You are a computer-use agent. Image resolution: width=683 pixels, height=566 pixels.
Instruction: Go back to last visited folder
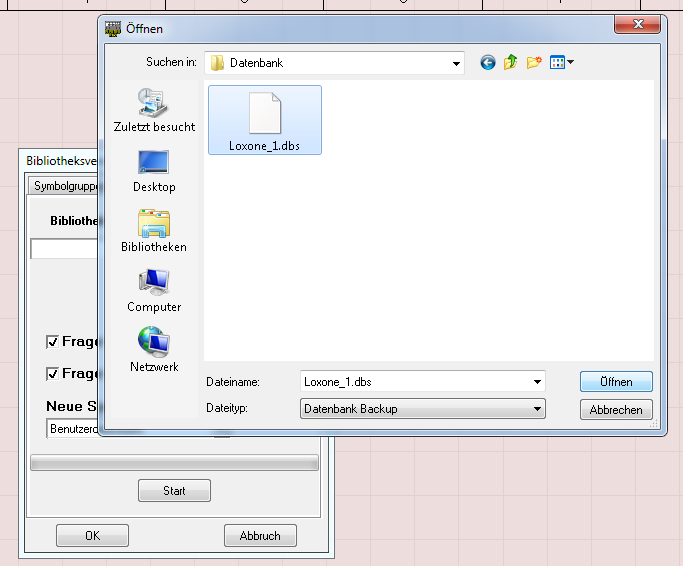tap(488, 63)
